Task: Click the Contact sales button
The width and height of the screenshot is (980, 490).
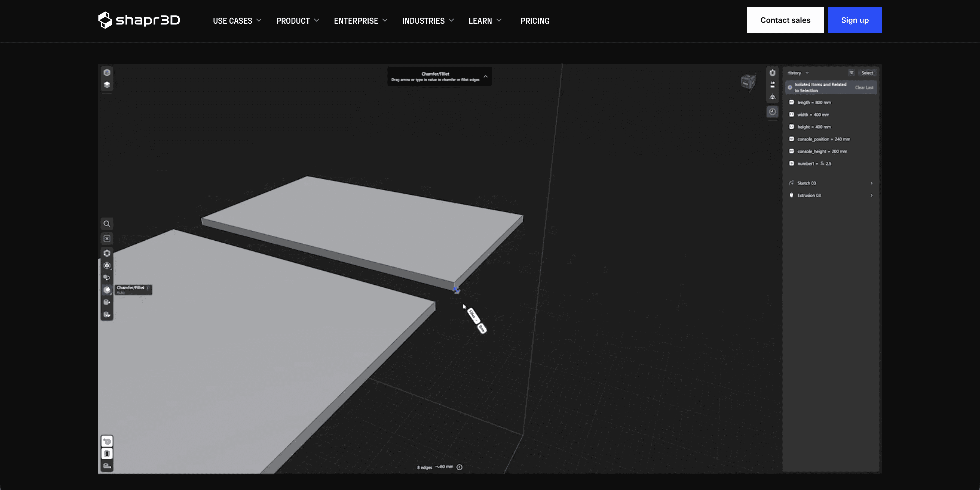Action: [785, 20]
